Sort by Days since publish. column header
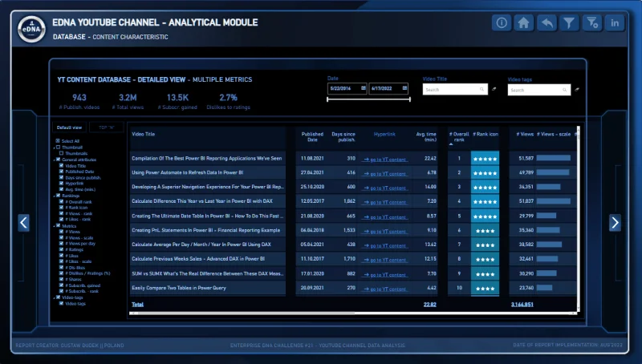The height and width of the screenshot is (364, 642). click(x=343, y=137)
